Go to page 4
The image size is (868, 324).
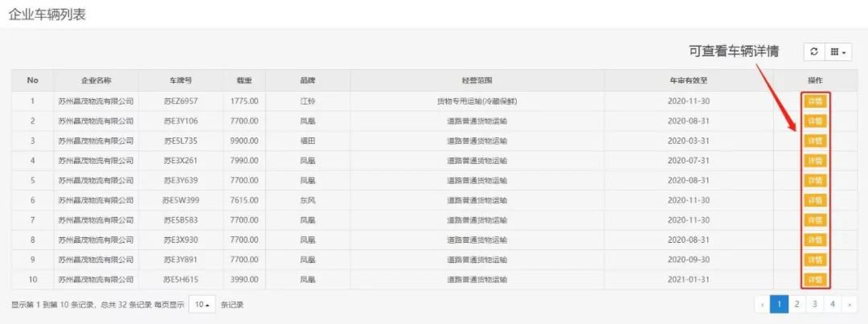pos(833,304)
